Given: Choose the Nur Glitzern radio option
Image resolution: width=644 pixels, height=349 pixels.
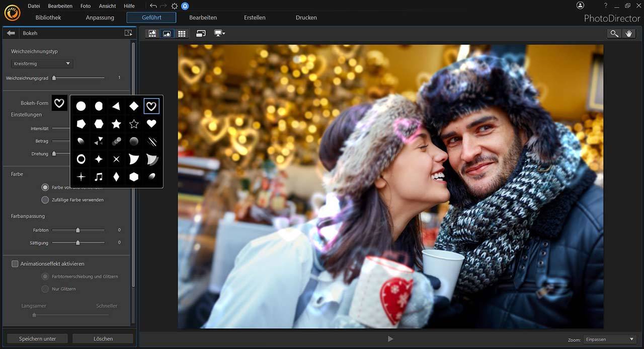Looking at the screenshot, I should coord(45,289).
